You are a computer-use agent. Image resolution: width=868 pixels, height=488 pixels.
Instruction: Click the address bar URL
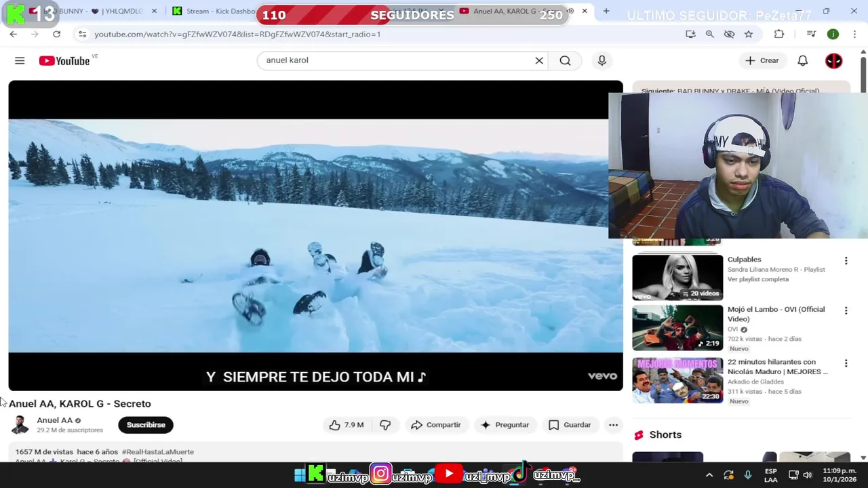237,34
